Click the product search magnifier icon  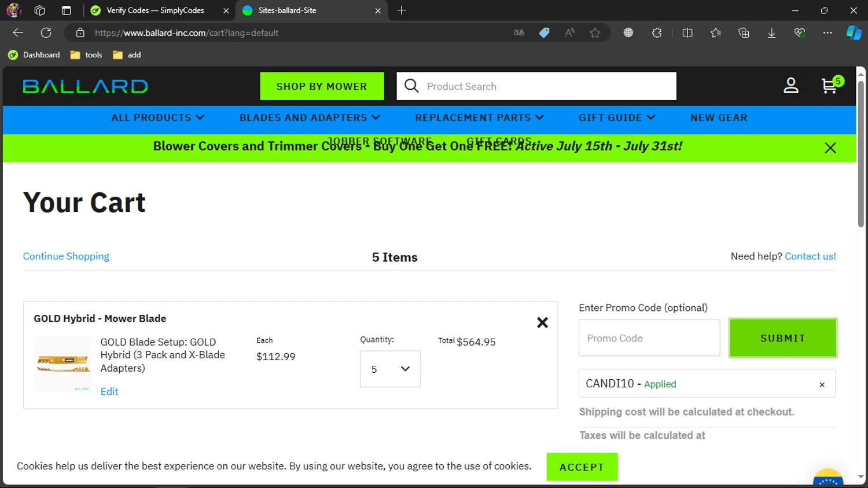point(411,86)
